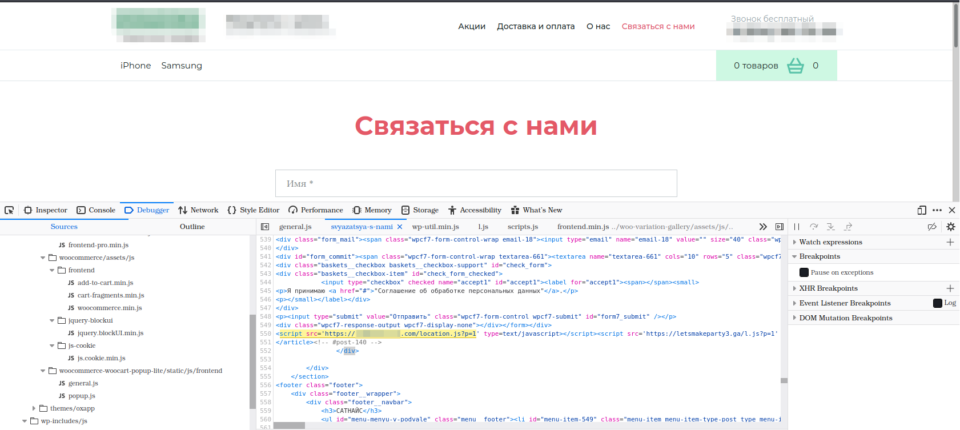Viewport: 960px width, 430px height.
Task: Toggle the responsive design mode icon
Action: (921, 210)
